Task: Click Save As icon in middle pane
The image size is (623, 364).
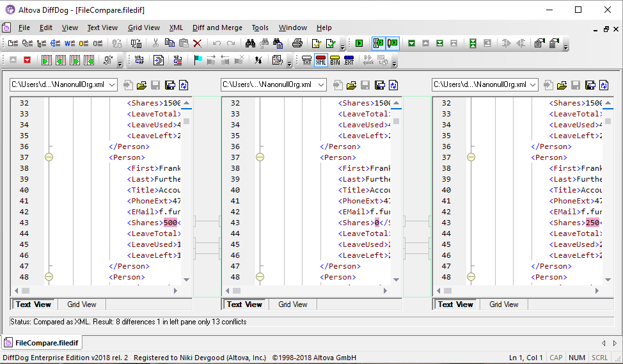Action: coord(379,85)
